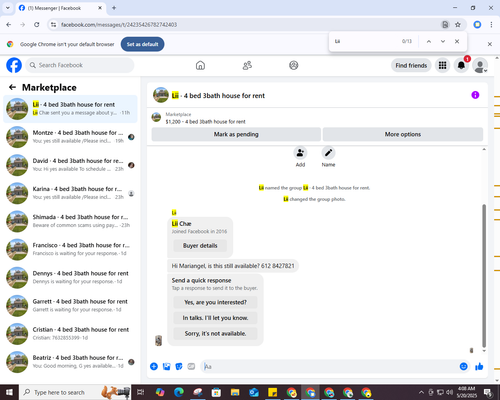Click the Add people icon
Viewport: 500px width, 400px height.
click(x=300, y=153)
